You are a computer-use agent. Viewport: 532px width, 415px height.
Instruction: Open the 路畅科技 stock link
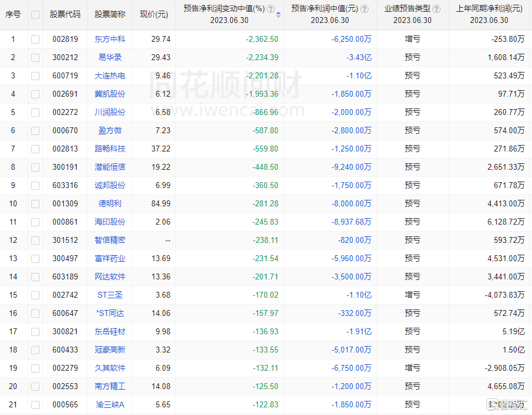coord(110,149)
